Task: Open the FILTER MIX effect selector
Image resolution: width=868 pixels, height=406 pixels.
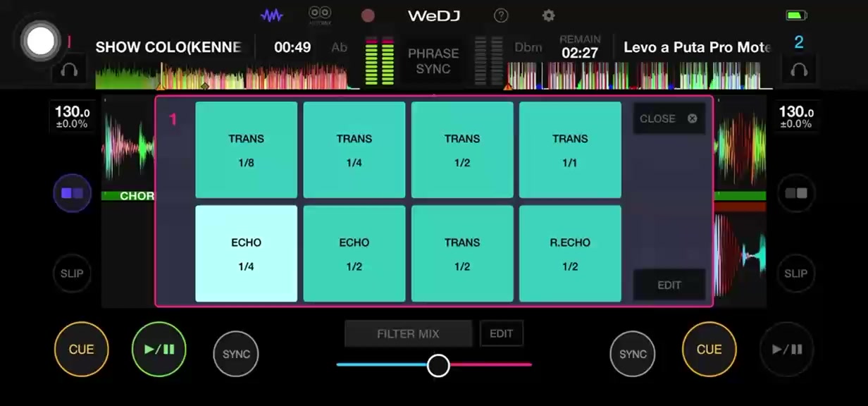Action: coord(408,333)
